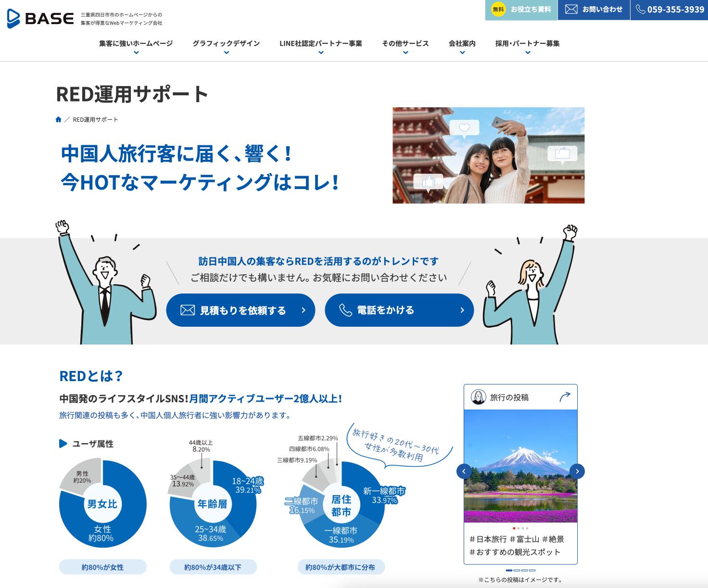The width and height of the screenshot is (708, 588).
Task: Click the 二線都市 16.15% chart label
Action: coord(301,505)
